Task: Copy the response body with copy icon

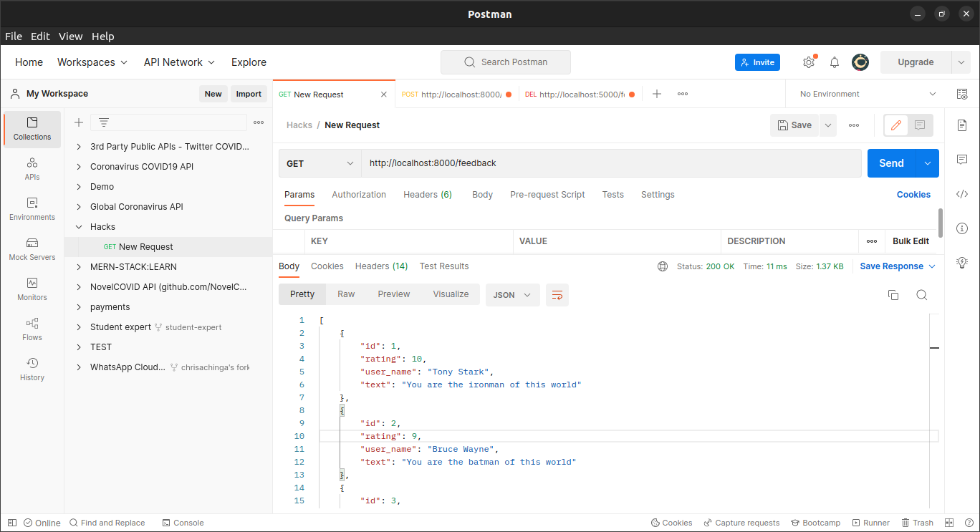Action: [x=893, y=295]
